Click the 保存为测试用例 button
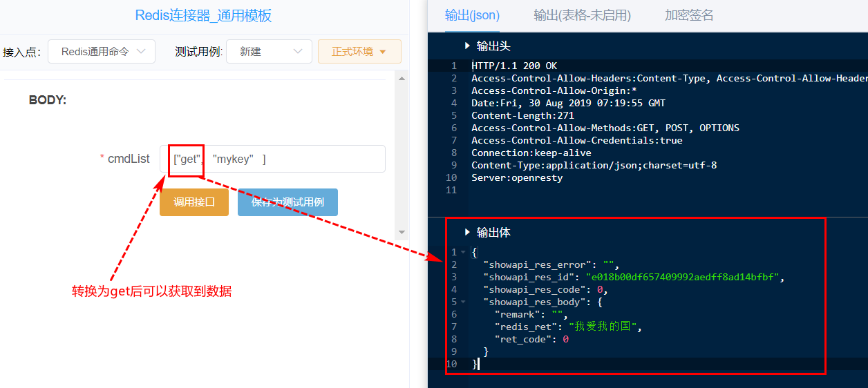Screen dimensions: 868x388 [x=287, y=202]
